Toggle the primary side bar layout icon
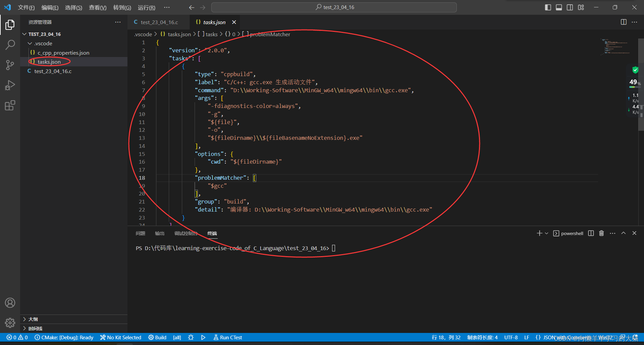The width and height of the screenshot is (644, 345). pos(548,7)
